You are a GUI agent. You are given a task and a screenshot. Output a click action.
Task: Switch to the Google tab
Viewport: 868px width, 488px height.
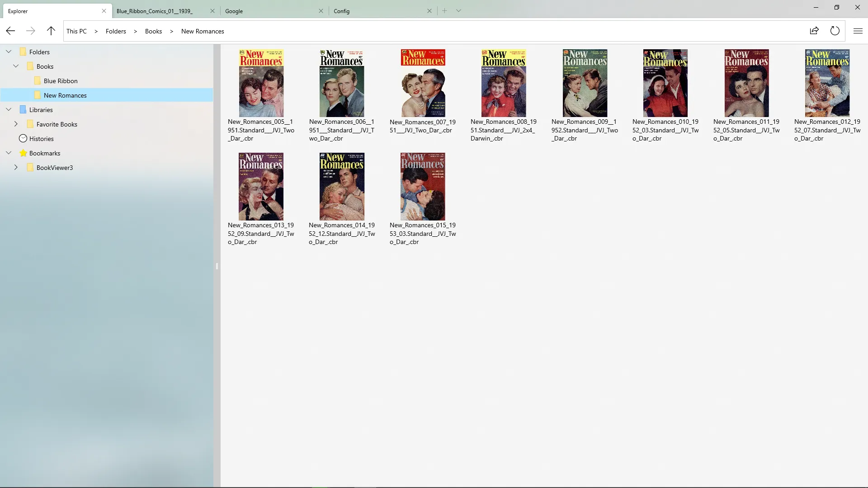(234, 11)
